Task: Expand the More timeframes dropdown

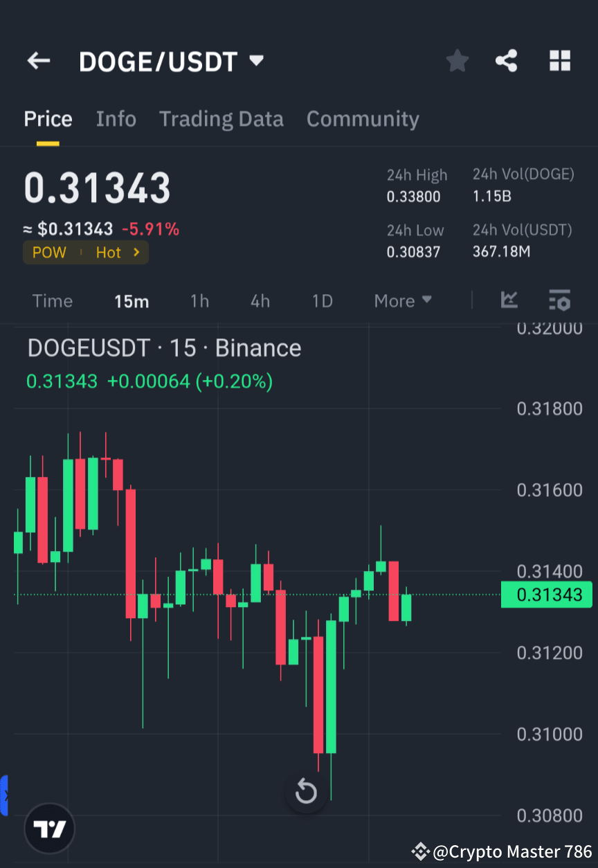Action: point(402,300)
